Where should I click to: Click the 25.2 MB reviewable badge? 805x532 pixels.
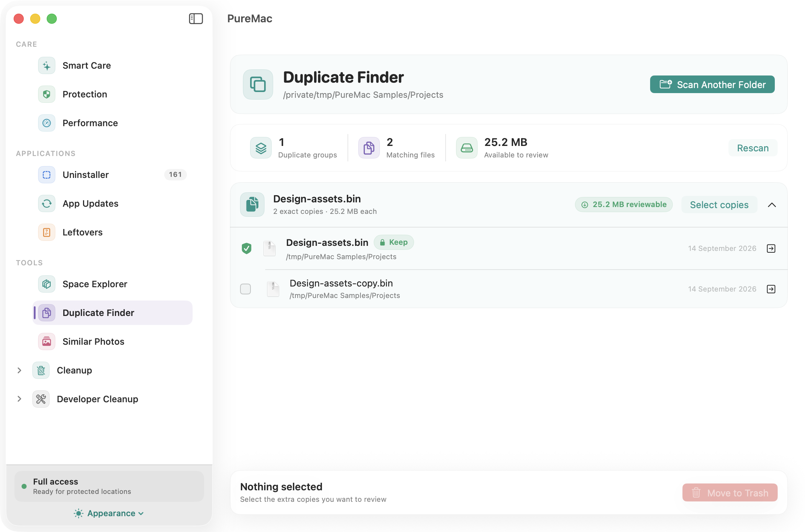click(x=624, y=205)
